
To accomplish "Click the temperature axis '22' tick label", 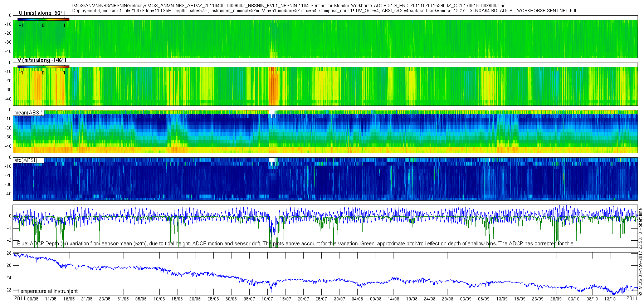I will tap(9, 290).
